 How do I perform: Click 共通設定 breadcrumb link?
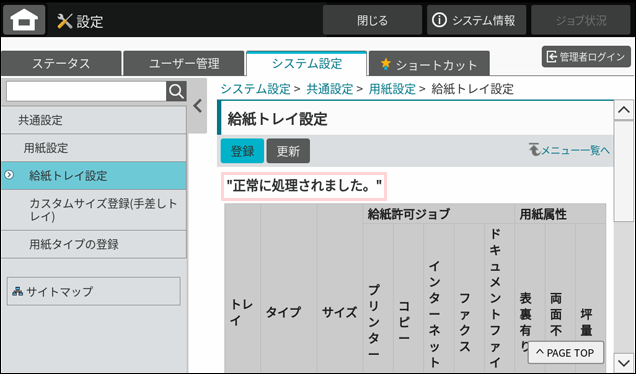click(x=330, y=89)
